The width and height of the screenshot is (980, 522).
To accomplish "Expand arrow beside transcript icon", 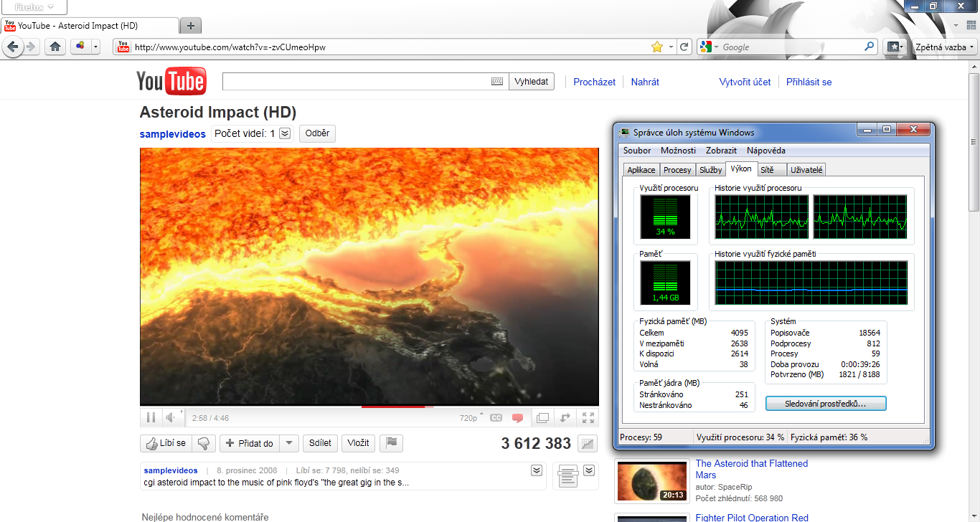I will pos(589,470).
